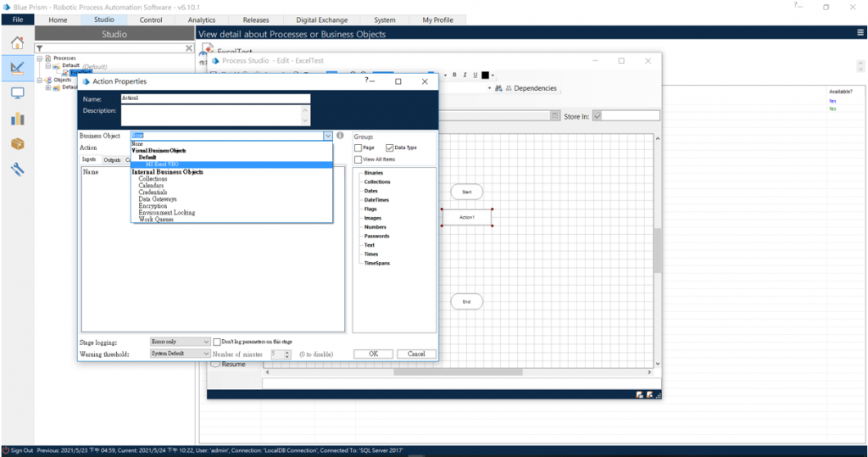This screenshot has height=457, width=868.
Task: Switch to the Releases tab
Action: (x=256, y=20)
